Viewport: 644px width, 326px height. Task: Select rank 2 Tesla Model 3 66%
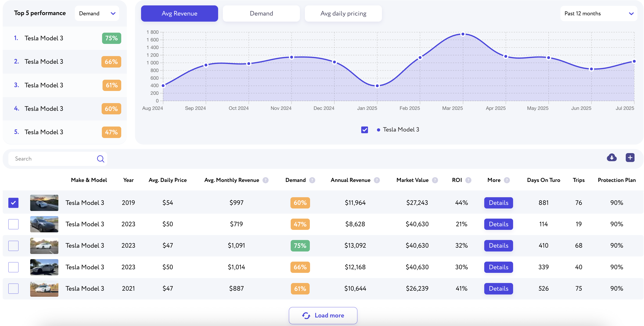coord(65,62)
